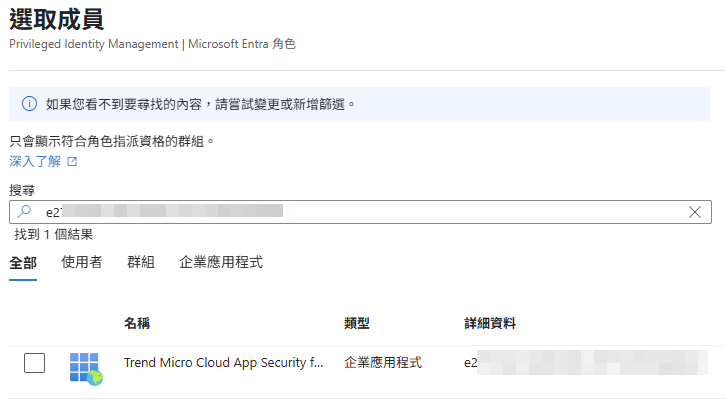Viewport: 725px width, 420px height.
Task: Select the Trend Micro Cloud App Security name
Action: coord(223,363)
